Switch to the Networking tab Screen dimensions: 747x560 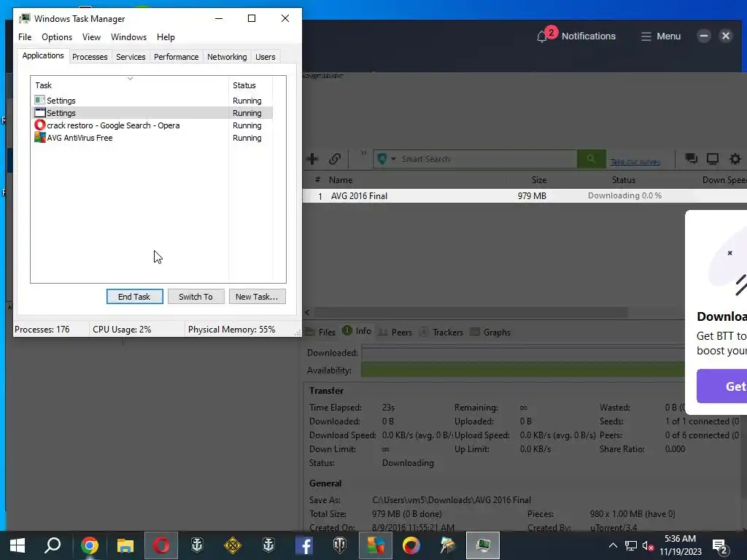(x=227, y=57)
